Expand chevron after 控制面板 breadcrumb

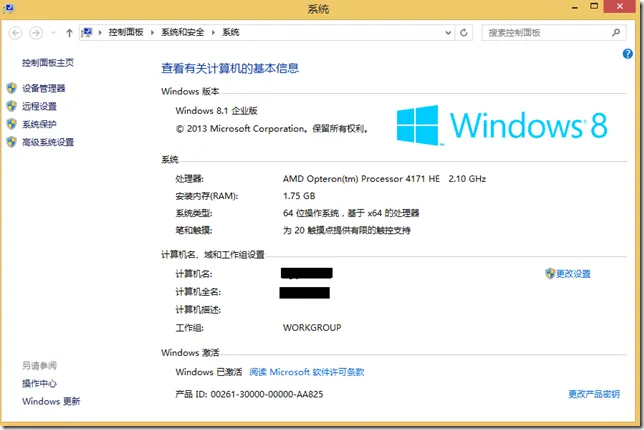[x=152, y=32]
